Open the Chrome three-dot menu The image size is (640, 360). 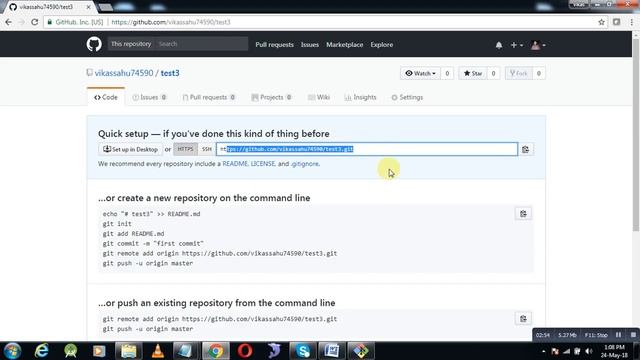coord(631,22)
